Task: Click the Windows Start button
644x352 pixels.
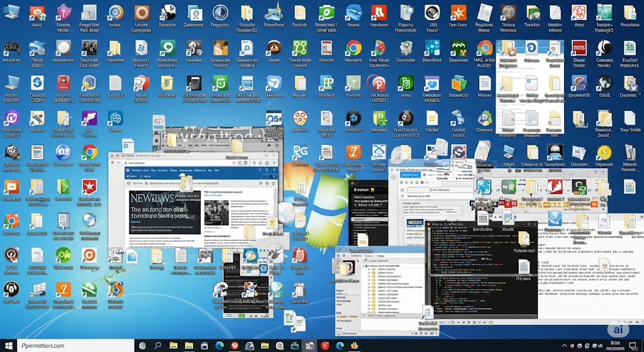Action: (x=8, y=346)
